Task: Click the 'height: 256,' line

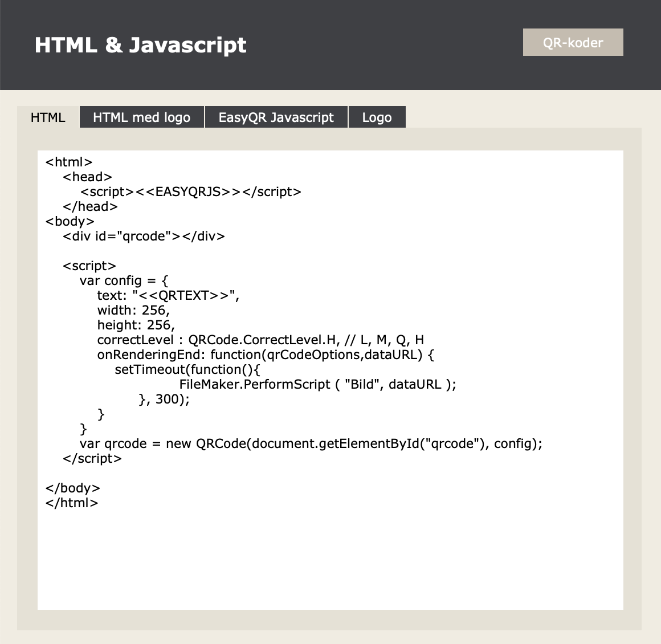Action: coord(136,325)
